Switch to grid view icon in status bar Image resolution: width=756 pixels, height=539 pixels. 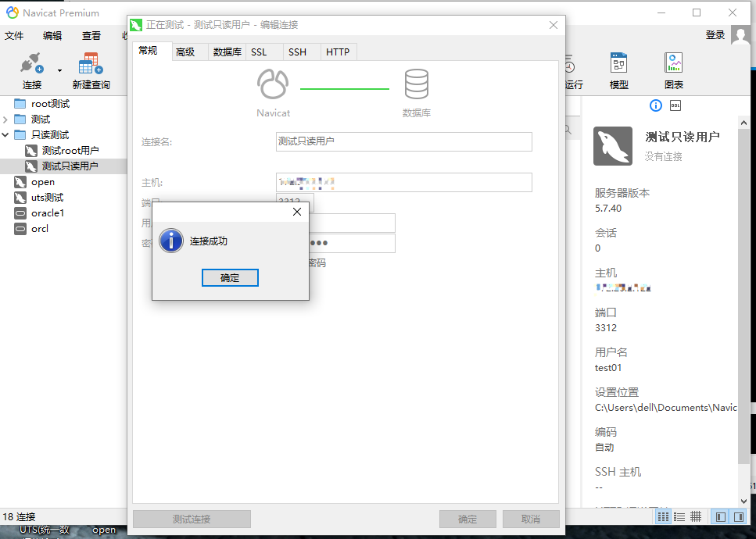pyautogui.click(x=664, y=517)
